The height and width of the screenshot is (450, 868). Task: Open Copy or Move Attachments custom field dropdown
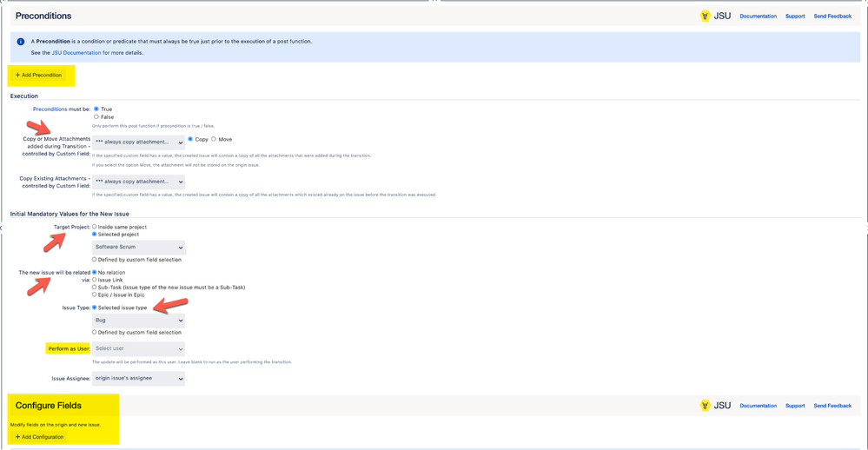click(x=138, y=142)
